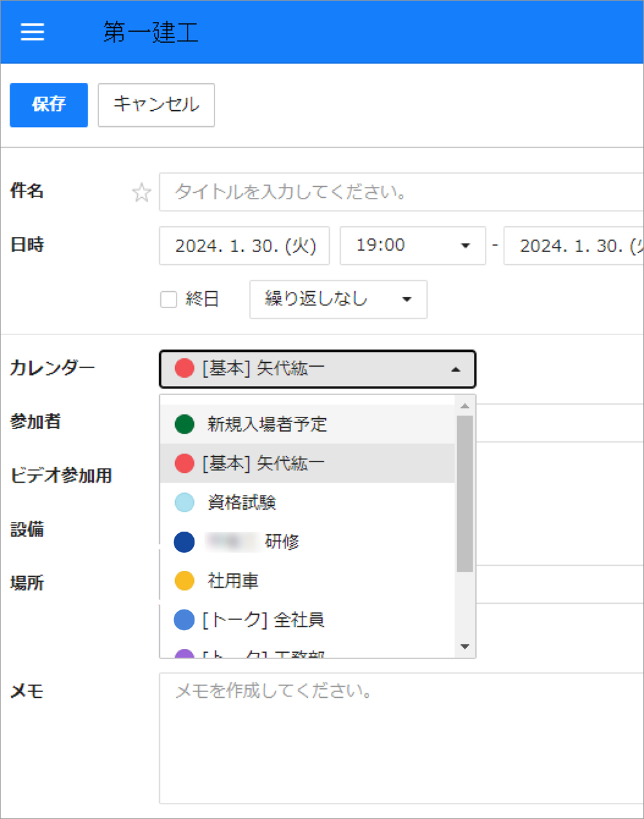Viewport: 644px width, 819px height.
Task: Enable the 終日 all-day checkbox
Action: point(169,300)
